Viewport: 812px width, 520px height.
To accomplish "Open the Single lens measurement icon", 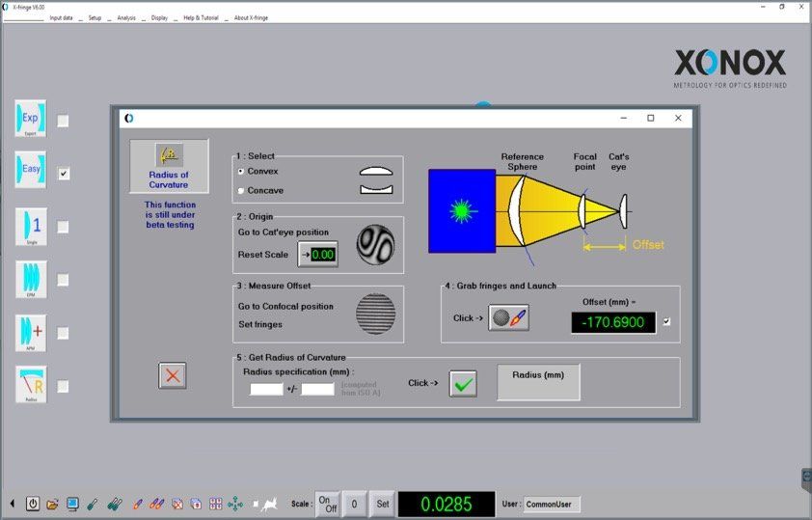I will 30,226.
